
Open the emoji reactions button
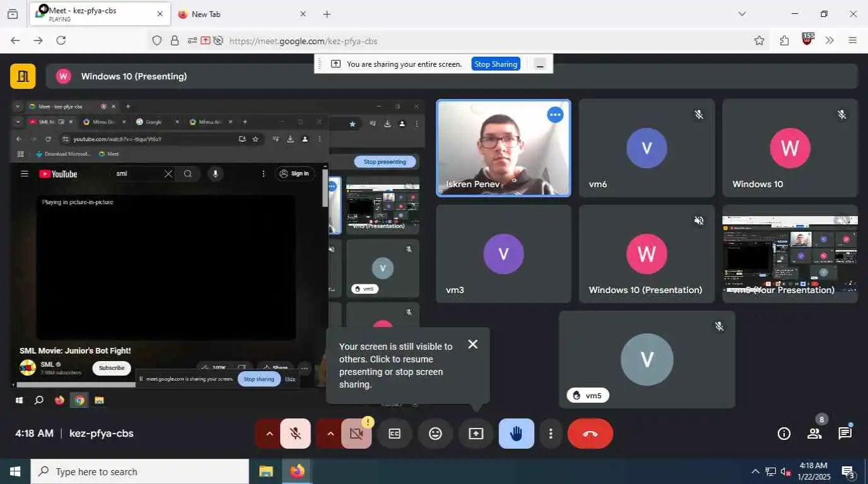click(x=435, y=434)
